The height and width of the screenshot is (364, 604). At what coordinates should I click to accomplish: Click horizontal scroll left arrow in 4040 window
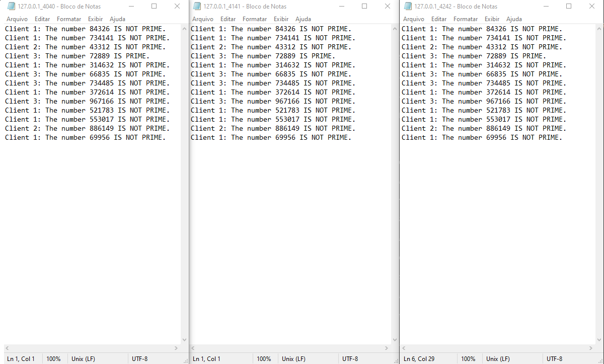click(x=8, y=348)
